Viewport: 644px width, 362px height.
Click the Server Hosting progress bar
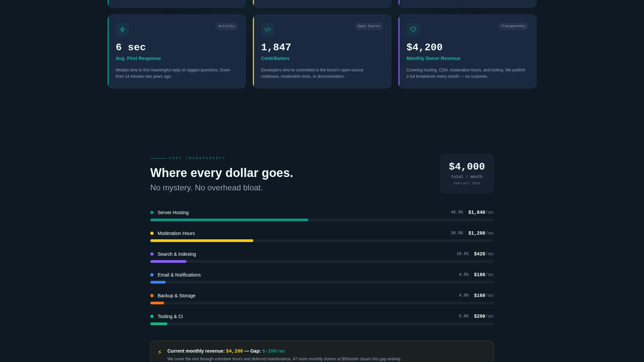point(229,220)
